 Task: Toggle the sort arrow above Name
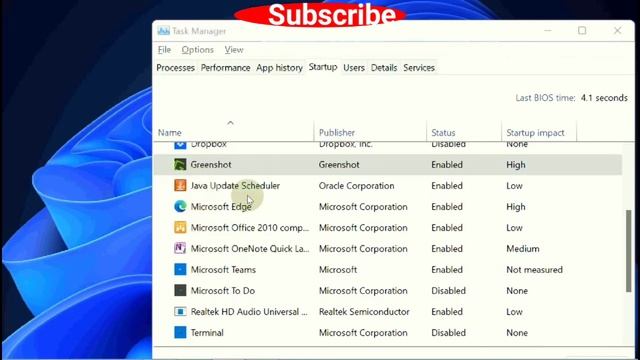230,122
